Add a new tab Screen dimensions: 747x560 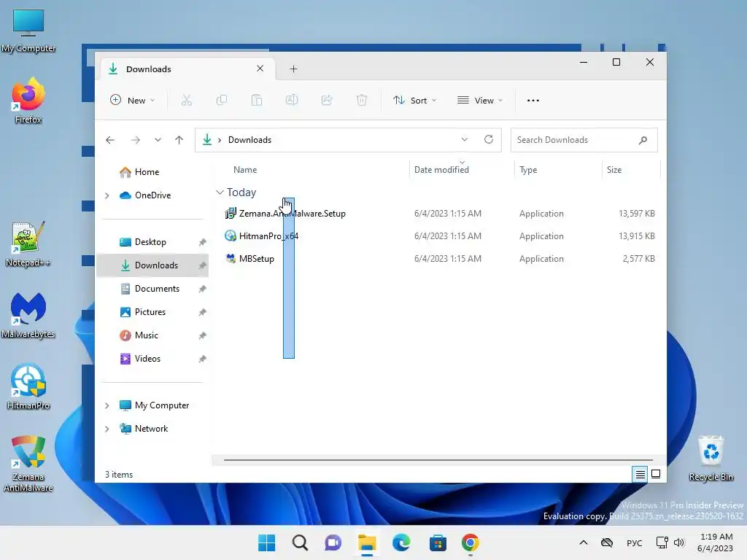tap(293, 69)
